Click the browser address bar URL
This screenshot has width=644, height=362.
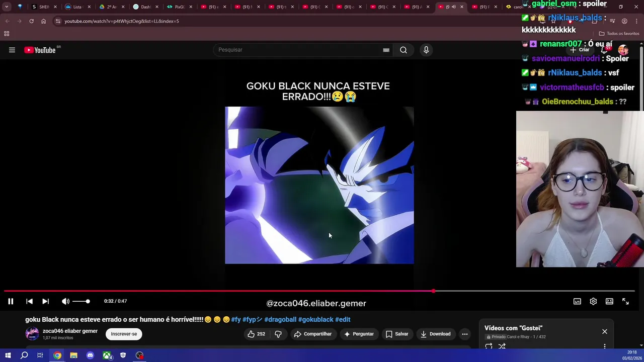pyautogui.click(x=121, y=21)
